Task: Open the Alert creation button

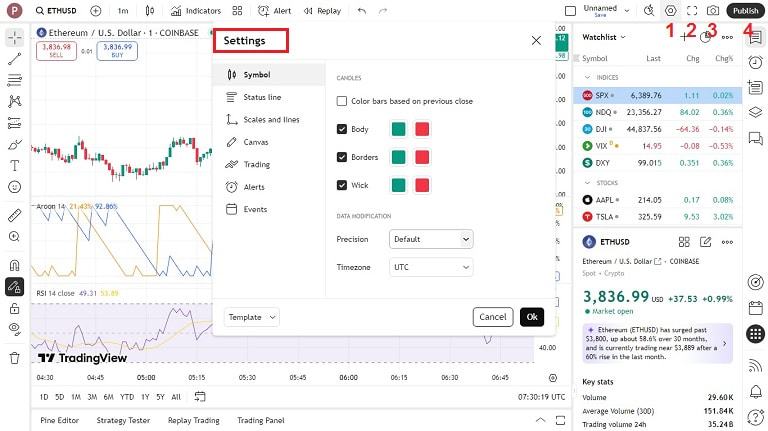Action: tap(274, 11)
